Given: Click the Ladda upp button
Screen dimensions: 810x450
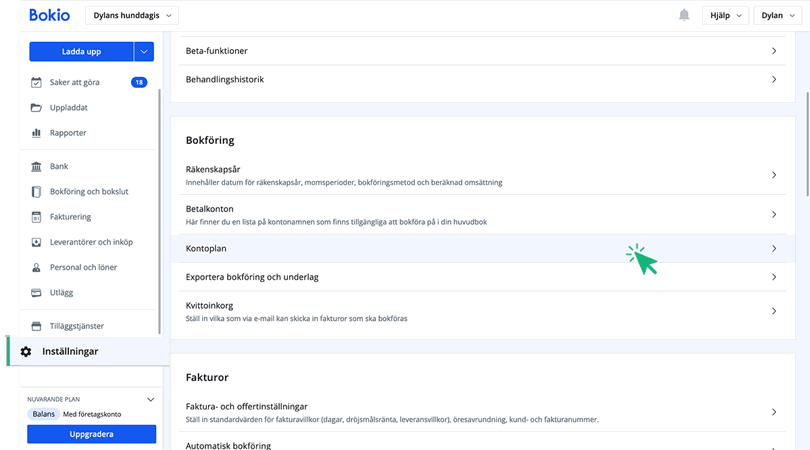Looking at the screenshot, I should [81, 51].
